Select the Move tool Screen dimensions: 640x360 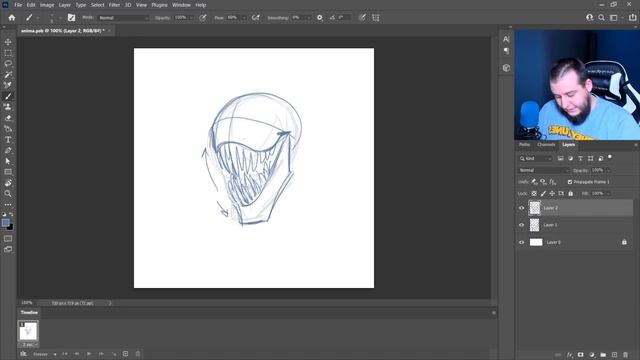8,42
